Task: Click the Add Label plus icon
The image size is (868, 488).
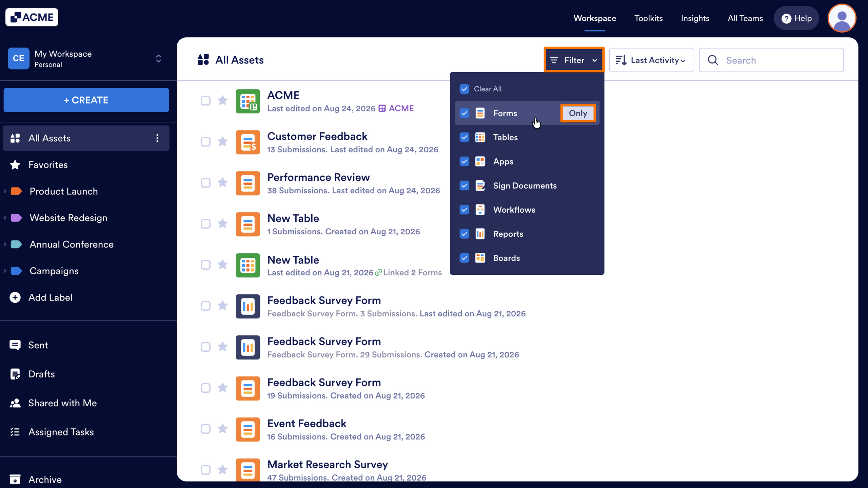Action: coord(15,297)
